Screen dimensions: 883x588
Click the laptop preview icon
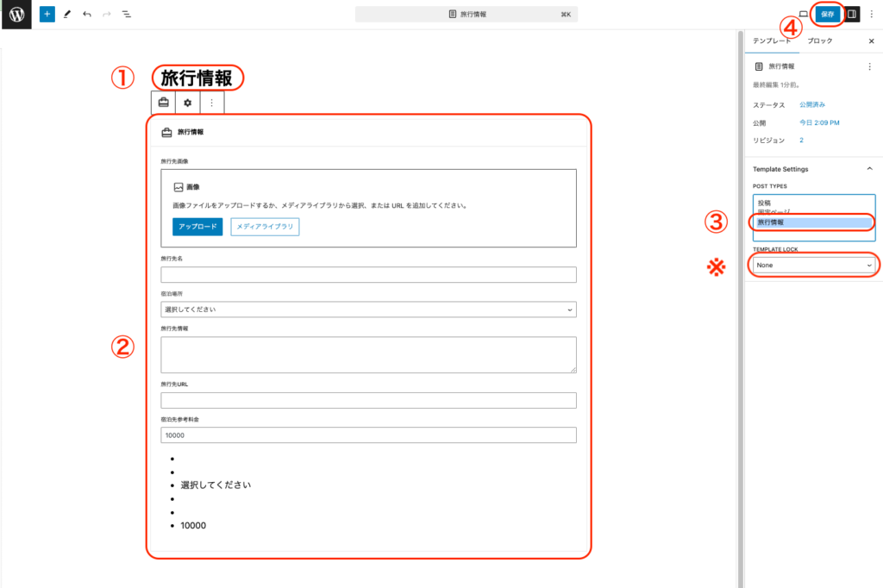[x=803, y=15]
